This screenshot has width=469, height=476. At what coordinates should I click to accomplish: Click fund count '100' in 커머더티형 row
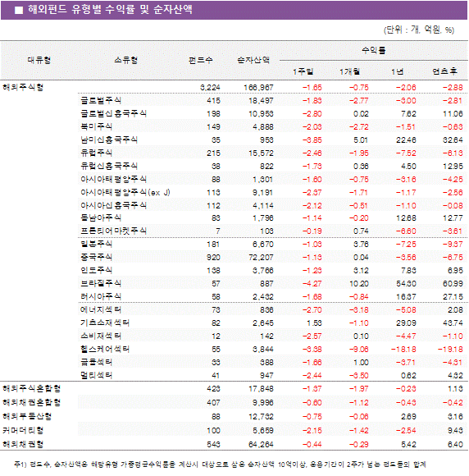(213, 431)
